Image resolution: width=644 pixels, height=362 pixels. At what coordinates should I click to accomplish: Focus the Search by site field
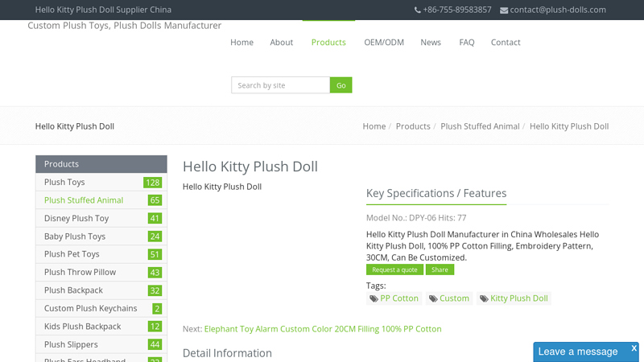[x=280, y=85]
